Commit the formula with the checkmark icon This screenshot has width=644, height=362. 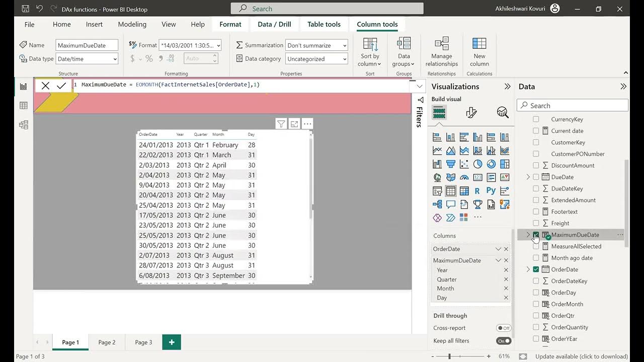tap(61, 85)
